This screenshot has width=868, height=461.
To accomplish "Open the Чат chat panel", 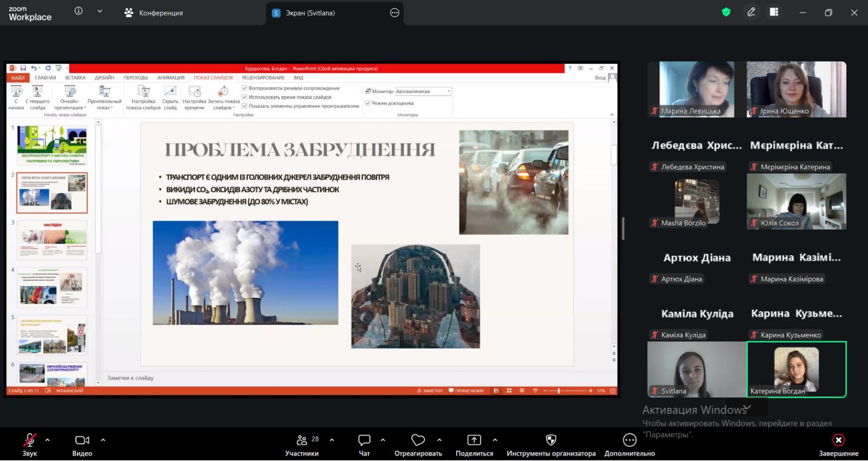I will 364,440.
